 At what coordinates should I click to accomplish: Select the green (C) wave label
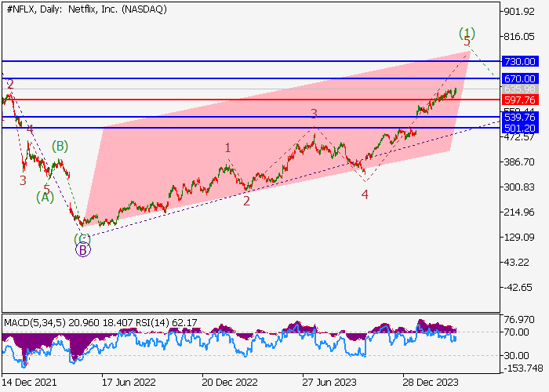(82, 239)
